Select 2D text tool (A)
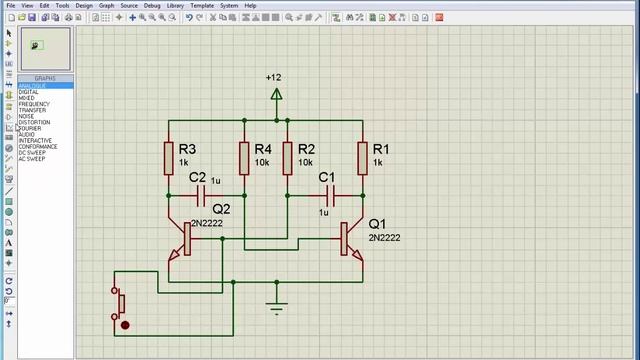The width and height of the screenshot is (640, 360). point(9,243)
